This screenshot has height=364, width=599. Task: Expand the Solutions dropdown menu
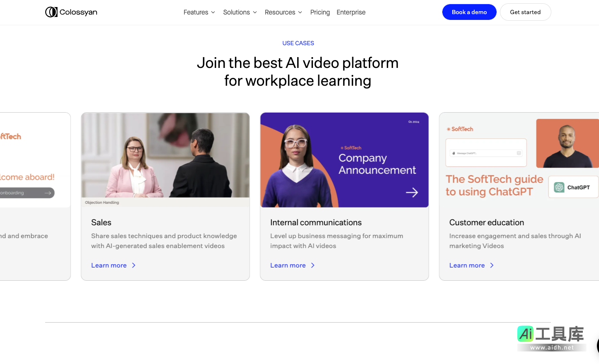240,12
